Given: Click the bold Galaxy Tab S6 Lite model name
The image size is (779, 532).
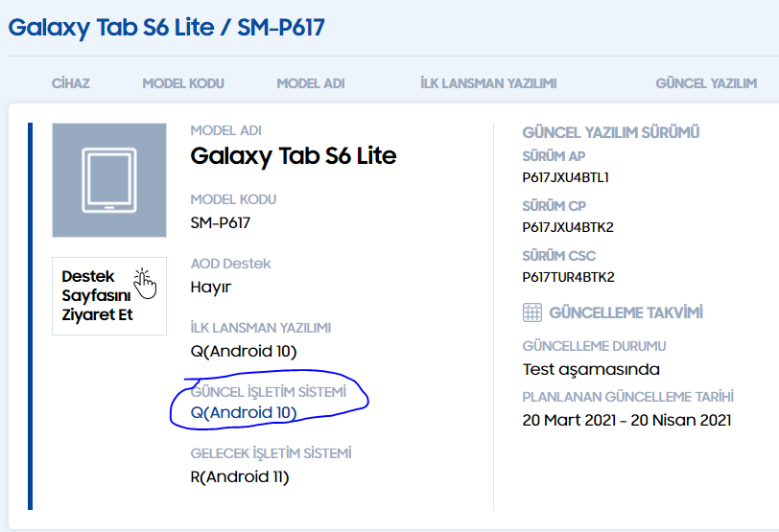Looking at the screenshot, I should coord(293,155).
